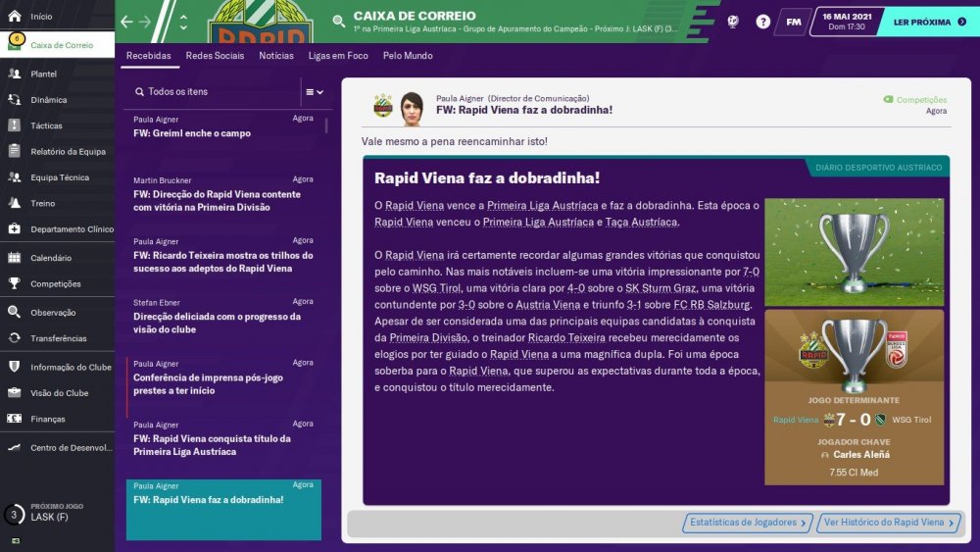The width and height of the screenshot is (980, 552).
Task: Open the Visão do Clube icon
Action: point(14,392)
